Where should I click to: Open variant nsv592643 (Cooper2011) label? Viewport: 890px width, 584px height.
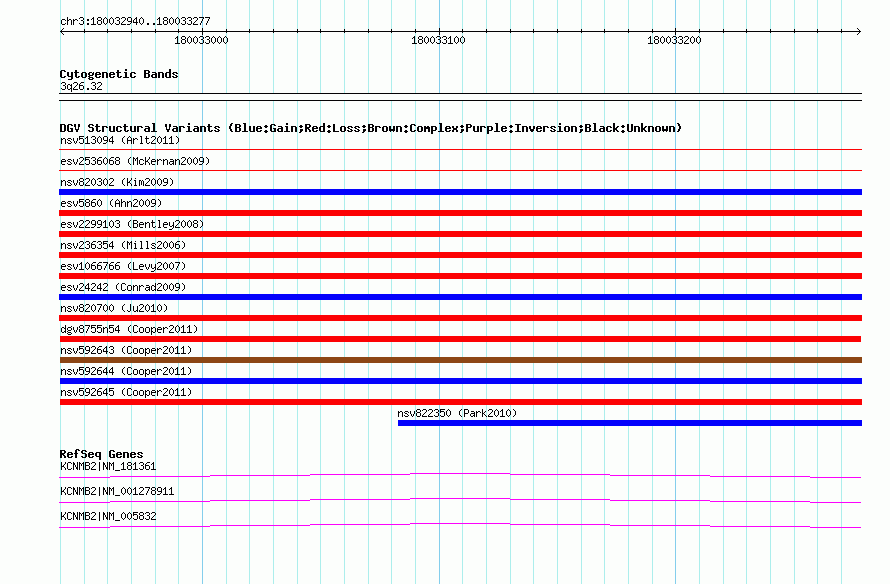[126, 350]
